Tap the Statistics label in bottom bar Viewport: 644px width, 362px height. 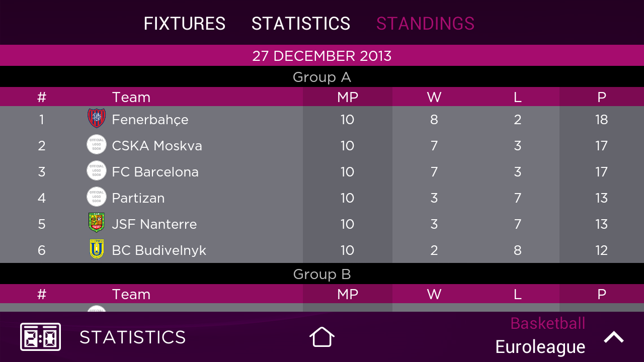coord(133,337)
